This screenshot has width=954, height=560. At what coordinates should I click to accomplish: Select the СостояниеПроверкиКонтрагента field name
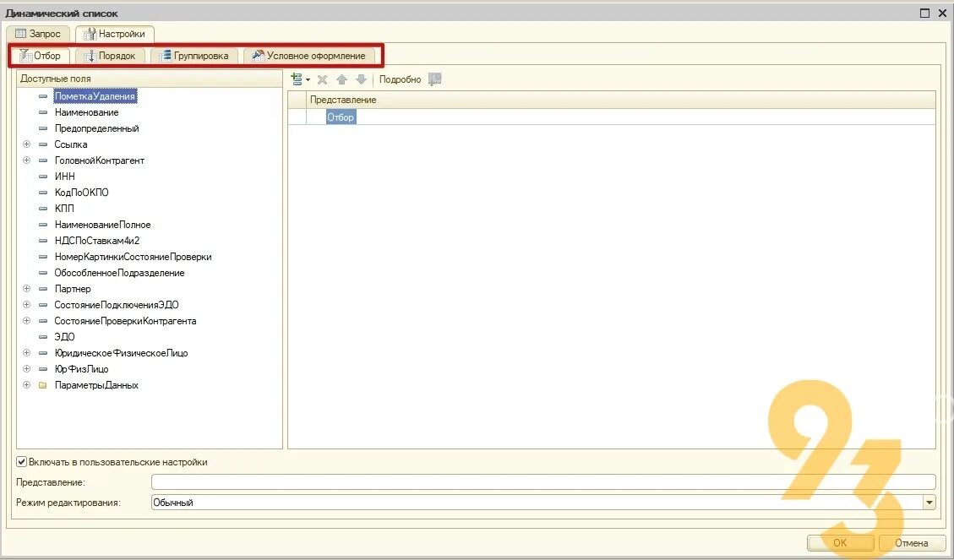point(125,321)
